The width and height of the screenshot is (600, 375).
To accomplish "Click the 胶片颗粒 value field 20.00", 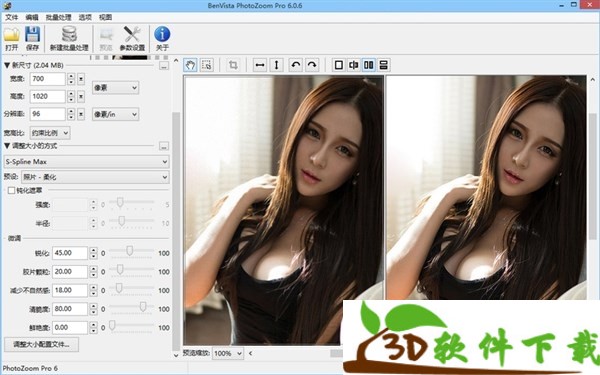I will tap(70, 272).
